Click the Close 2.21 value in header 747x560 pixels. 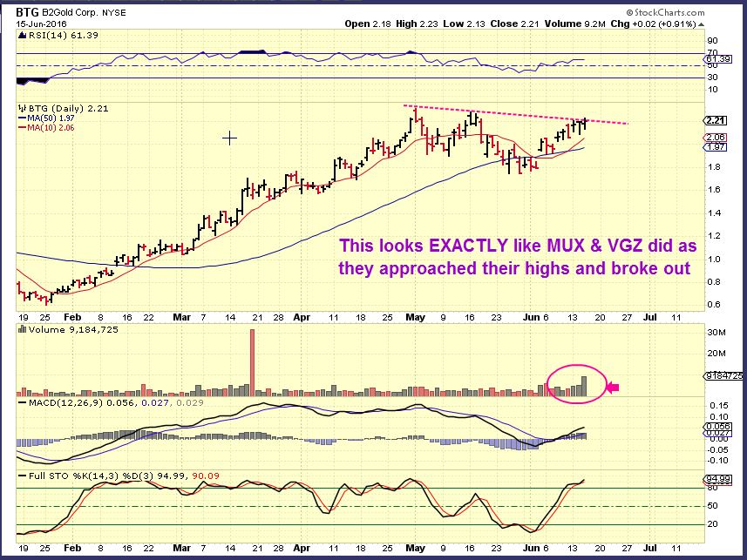(513, 24)
